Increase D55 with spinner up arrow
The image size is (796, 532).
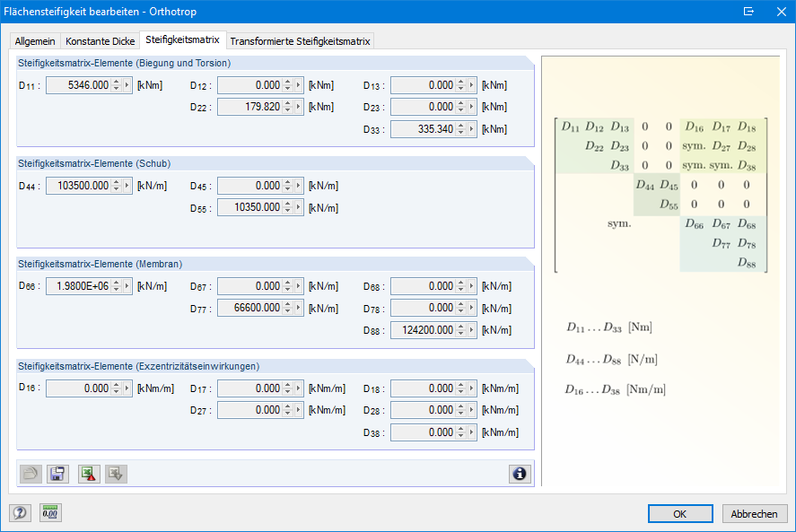click(288, 204)
